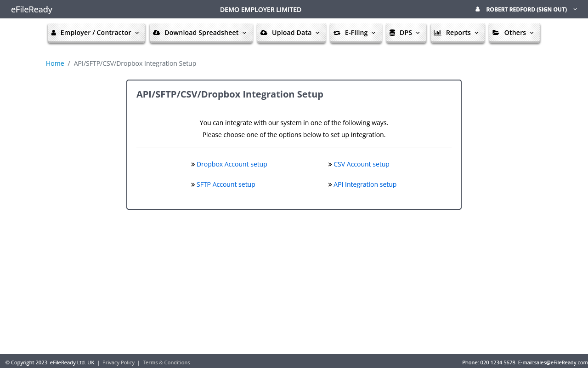This screenshot has width=588, height=368.
Task: Open Dropbox Account setup link
Action: point(232,164)
